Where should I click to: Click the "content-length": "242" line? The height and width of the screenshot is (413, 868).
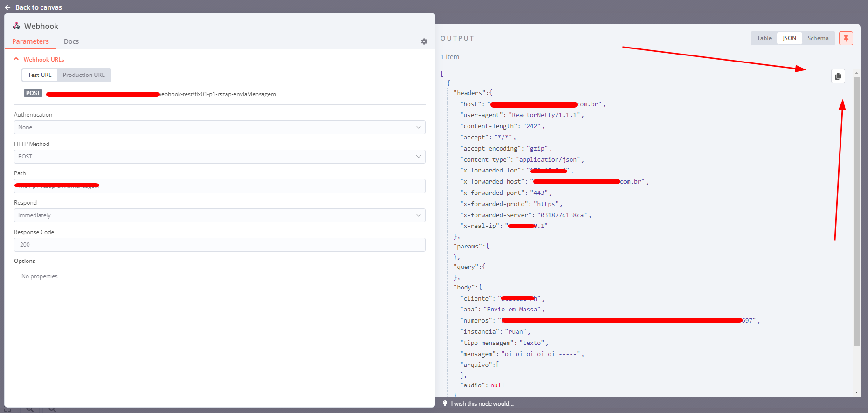coord(503,126)
